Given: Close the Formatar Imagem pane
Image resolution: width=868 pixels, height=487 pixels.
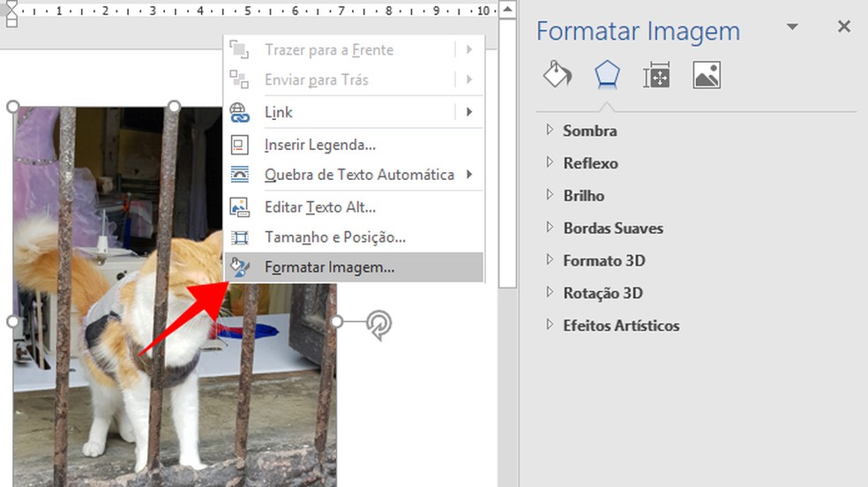Looking at the screenshot, I should click(x=844, y=27).
